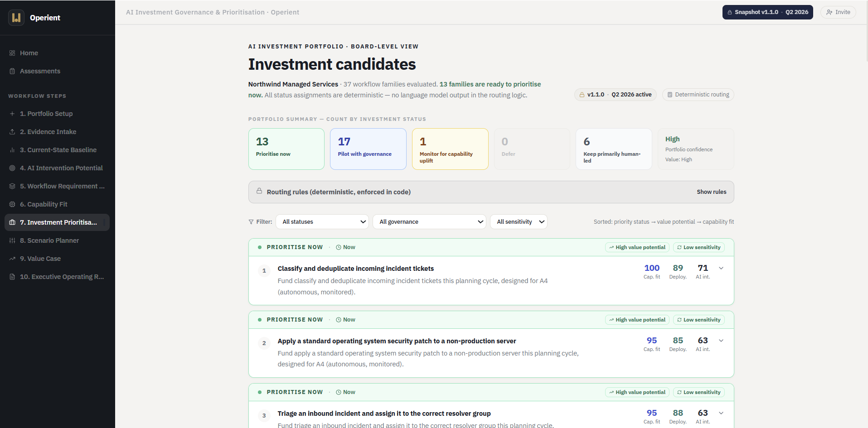Click the Invite button

click(838, 12)
